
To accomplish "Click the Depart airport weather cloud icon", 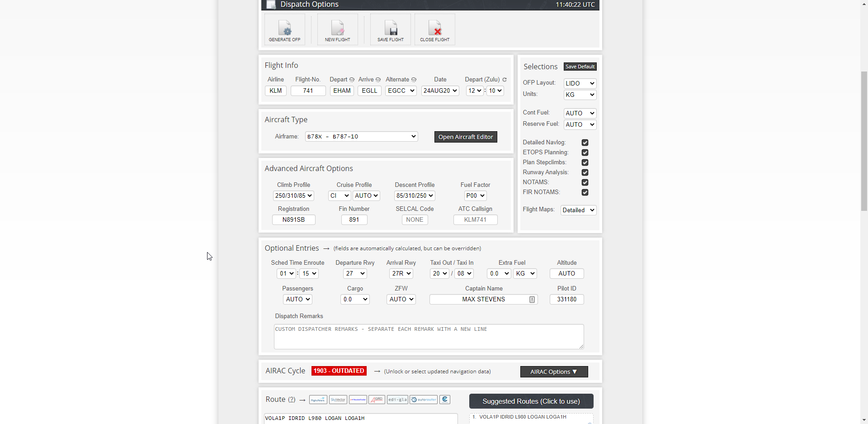I will pyautogui.click(x=352, y=80).
